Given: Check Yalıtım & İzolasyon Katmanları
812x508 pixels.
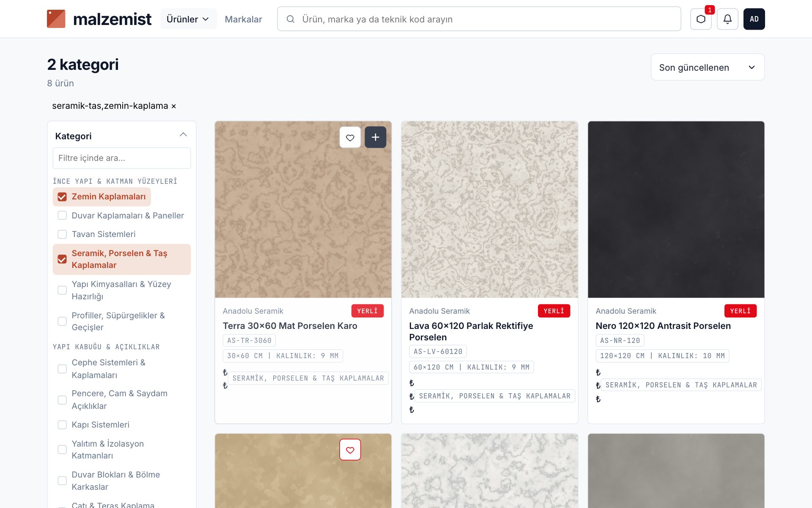Looking at the screenshot, I should [62, 450].
